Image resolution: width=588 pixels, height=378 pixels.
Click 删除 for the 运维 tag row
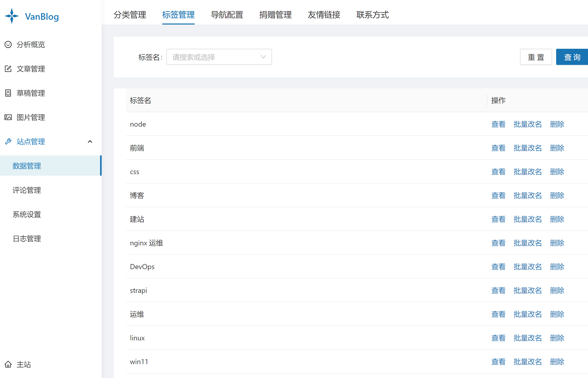[557, 314]
